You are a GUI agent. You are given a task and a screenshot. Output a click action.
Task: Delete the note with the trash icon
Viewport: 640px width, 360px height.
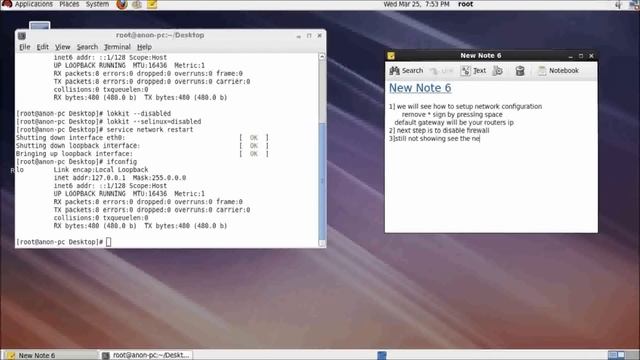[x=520, y=71]
